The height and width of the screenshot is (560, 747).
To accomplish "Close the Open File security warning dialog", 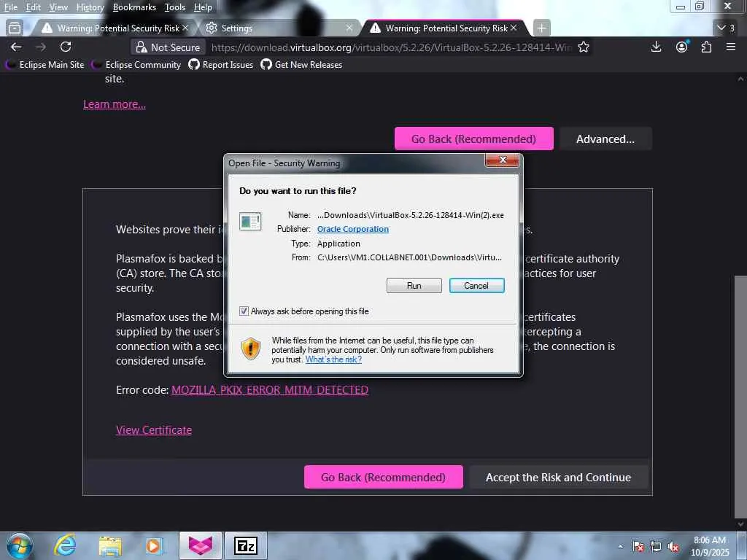I will click(x=502, y=160).
